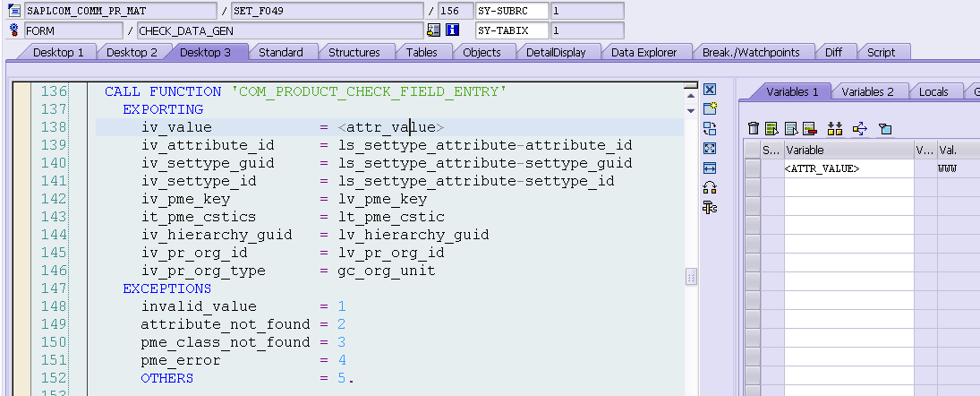Switch to the Desktop 1 tab
This screenshot has height=396, width=980.
58,53
